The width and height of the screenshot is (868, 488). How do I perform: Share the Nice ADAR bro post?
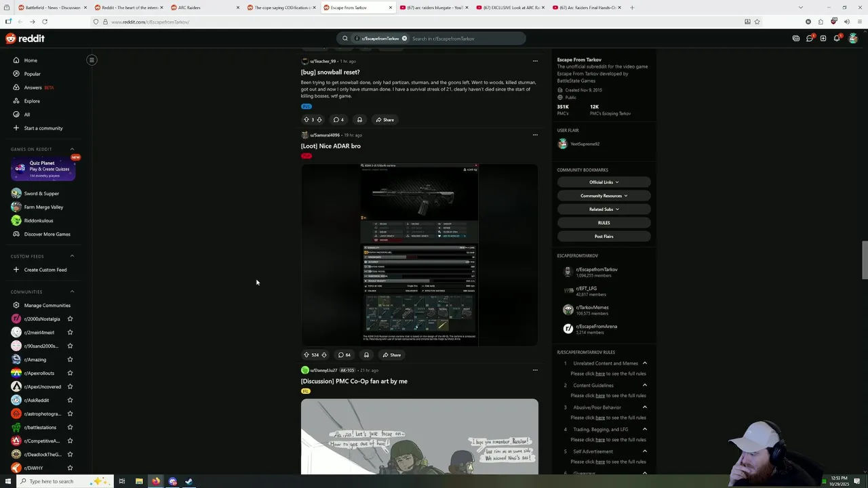391,354
